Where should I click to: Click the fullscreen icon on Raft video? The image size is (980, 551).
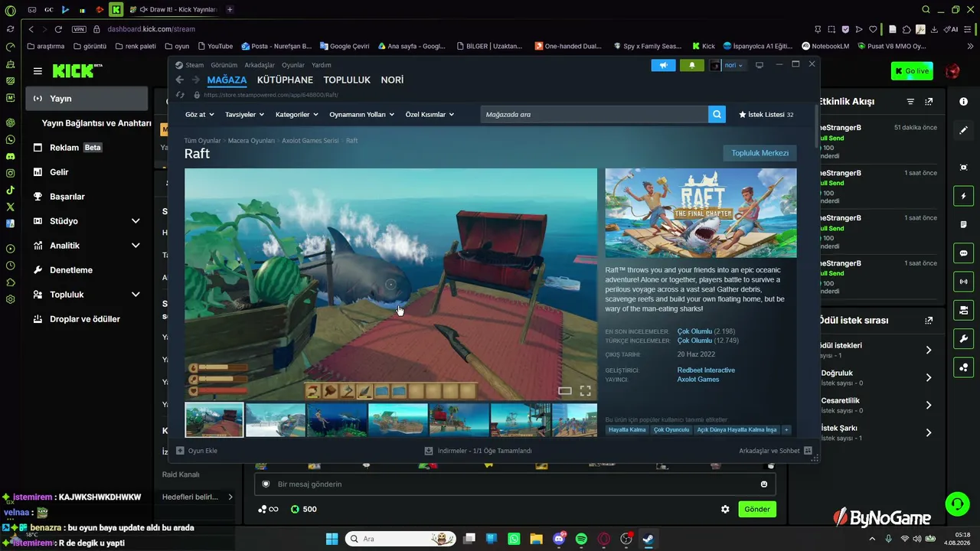(x=585, y=391)
